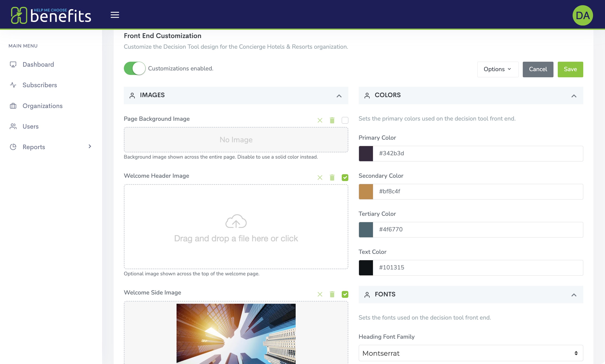Delete Welcome Side Image via trash icon
Screen dimensions: 605x364
pos(332,294)
